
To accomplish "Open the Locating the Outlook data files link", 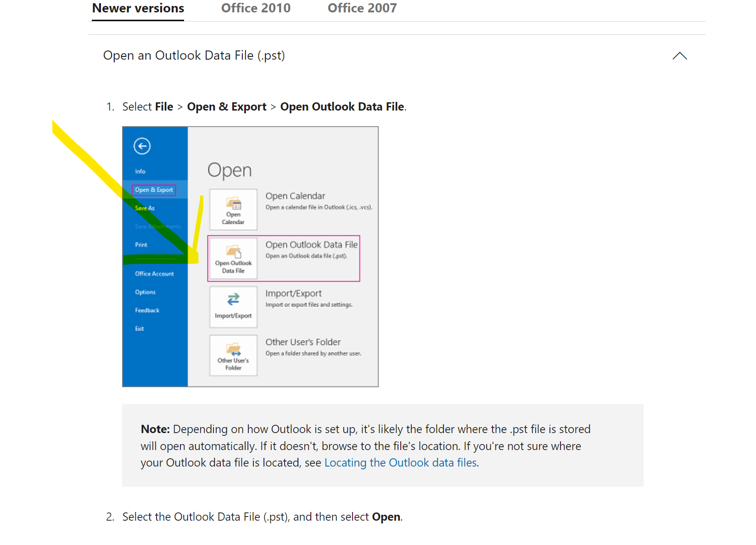I will (x=401, y=462).
